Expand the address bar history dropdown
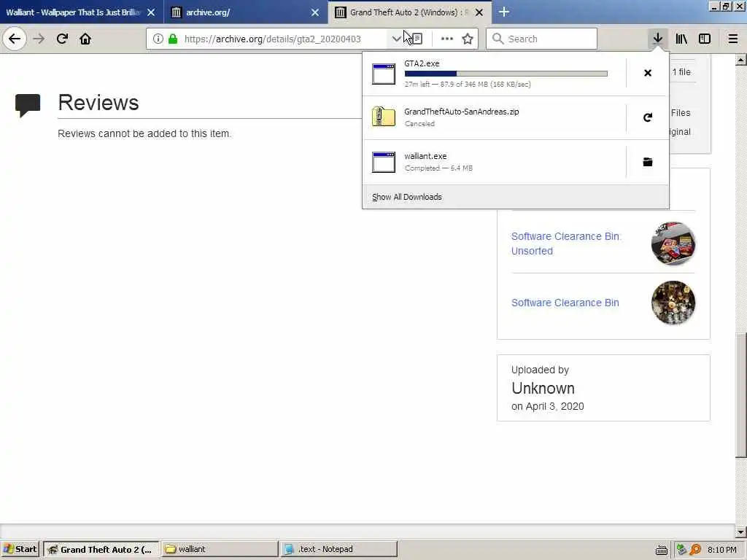This screenshot has width=747, height=560. (x=396, y=39)
